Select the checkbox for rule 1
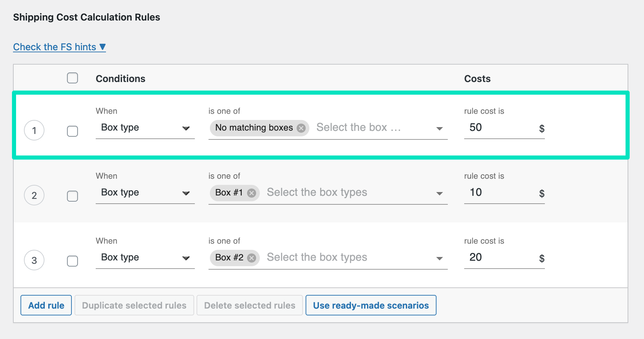 (72, 131)
